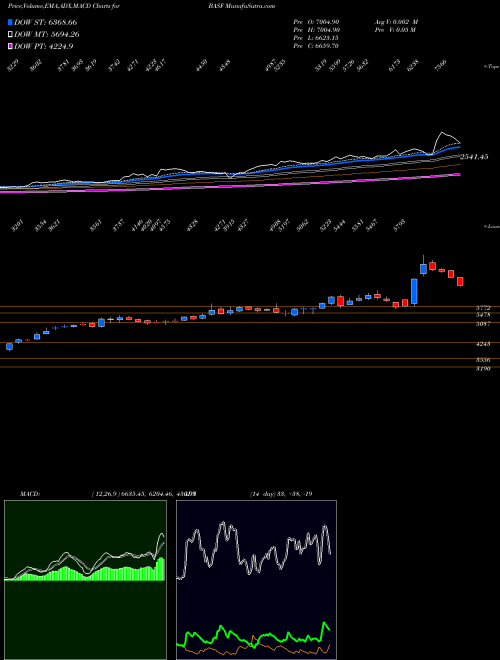Screen dimensions: 500x660
Task: Click the '<Lows' axis label
Action: pos(491,226)
